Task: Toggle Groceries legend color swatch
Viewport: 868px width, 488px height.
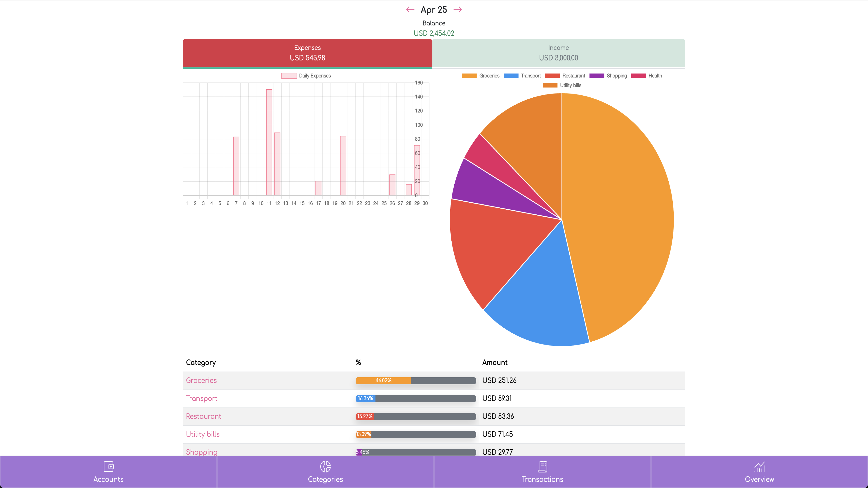Action: coord(469,76)
